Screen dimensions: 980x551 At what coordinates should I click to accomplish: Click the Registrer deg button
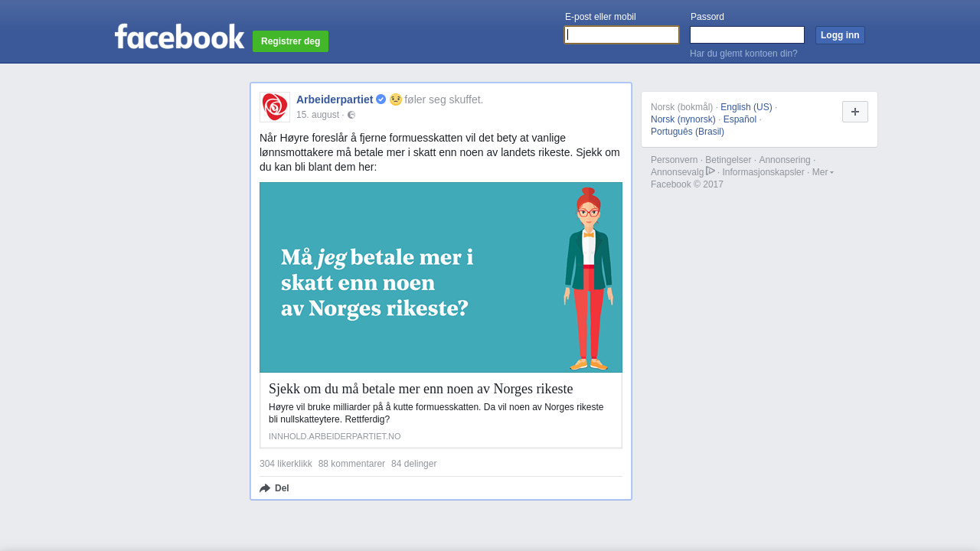click(290, 41)
